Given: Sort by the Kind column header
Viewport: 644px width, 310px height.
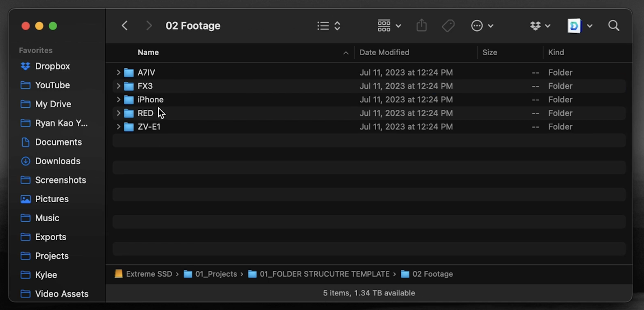Looking at the screenshot, I should point(556,53).
